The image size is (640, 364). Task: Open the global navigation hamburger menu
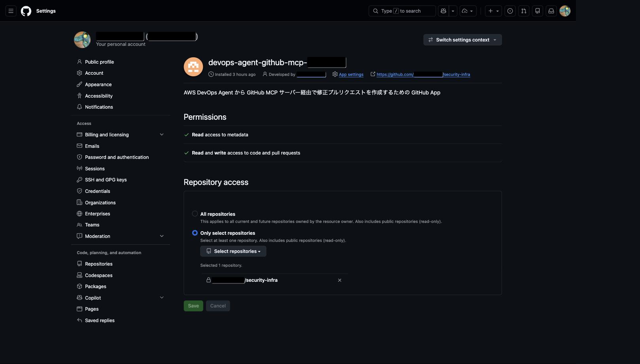pos(11,11)
